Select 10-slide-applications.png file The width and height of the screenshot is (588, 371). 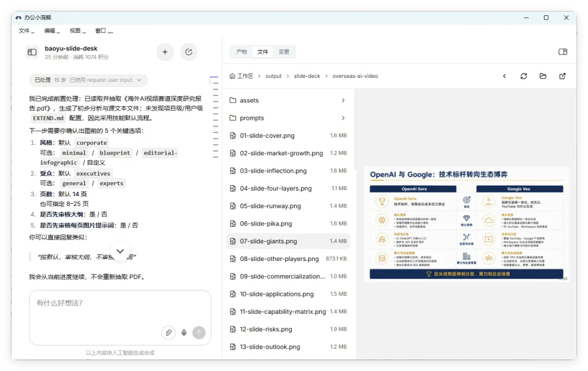click(288, 294)
